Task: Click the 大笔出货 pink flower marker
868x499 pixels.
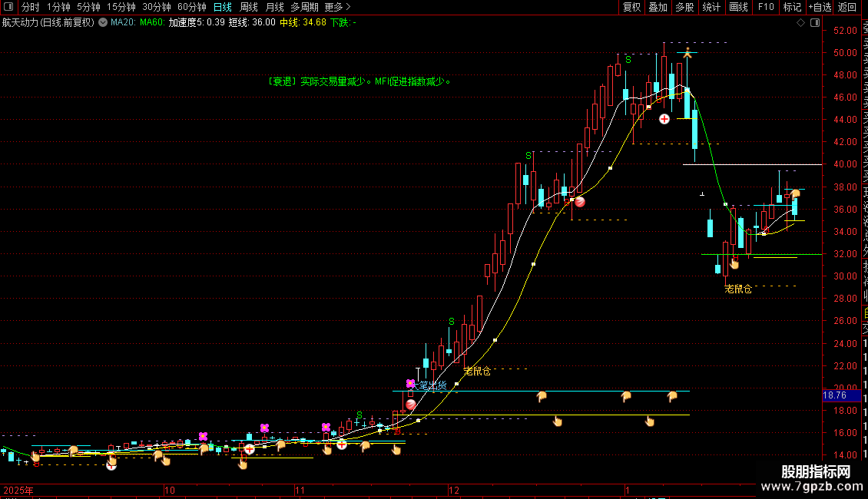Action: click(x=410, y=383)
